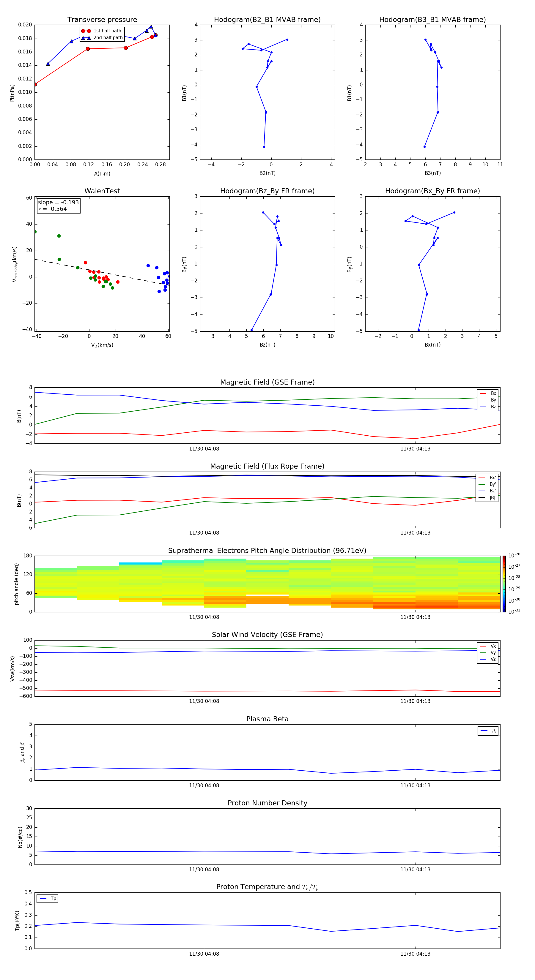This screenshot has height=980, width=535.
Task: Click '11/30 04:13' tick under Proton Temperature plot
Action: point(415,954)
